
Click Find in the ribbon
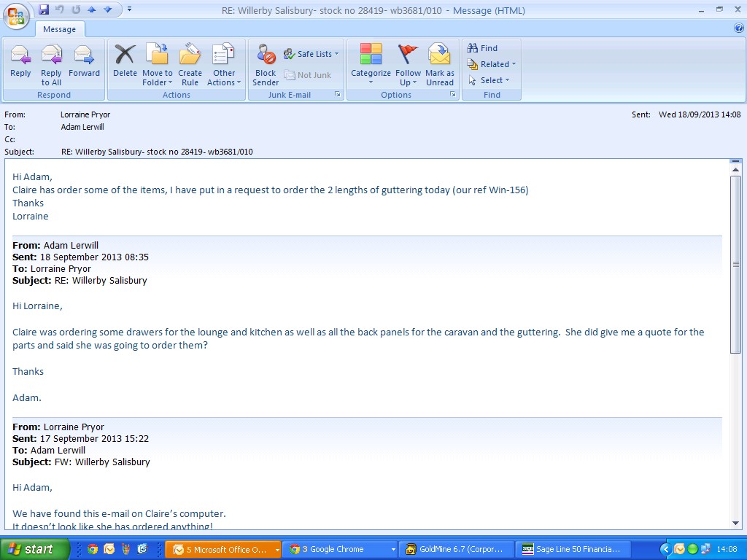click(482, 48)
